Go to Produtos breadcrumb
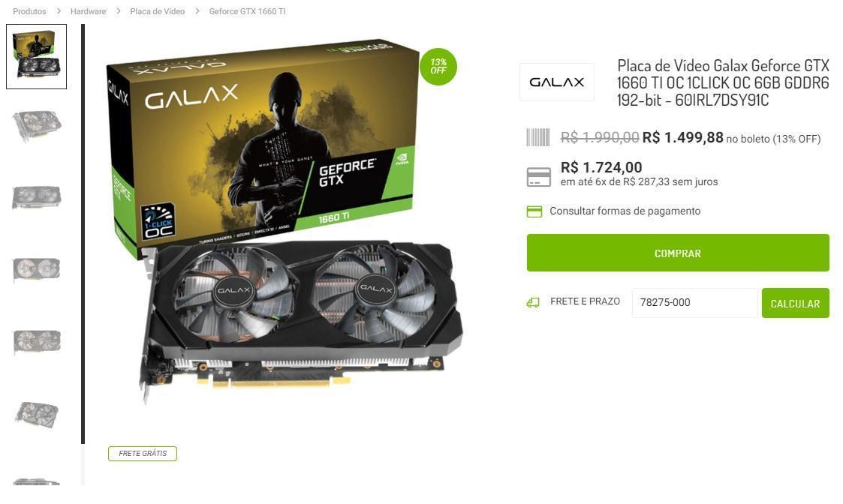 [x=29, y=11]
